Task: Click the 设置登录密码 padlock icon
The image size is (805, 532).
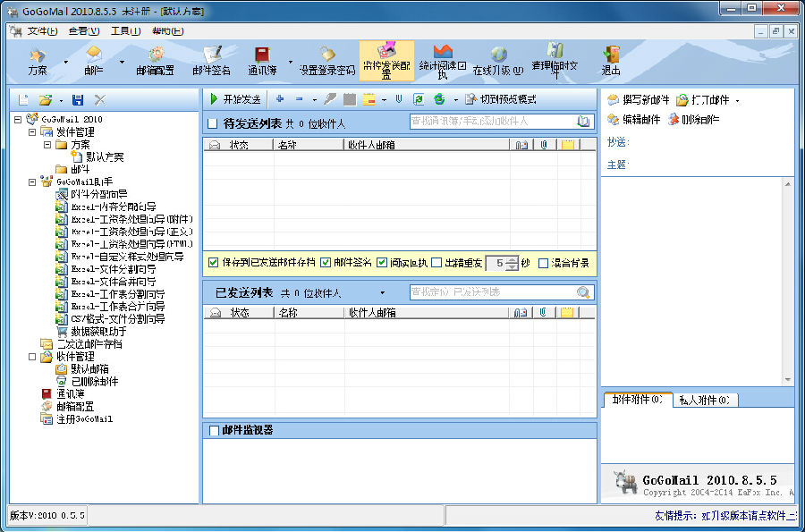Action: [326, 60]
